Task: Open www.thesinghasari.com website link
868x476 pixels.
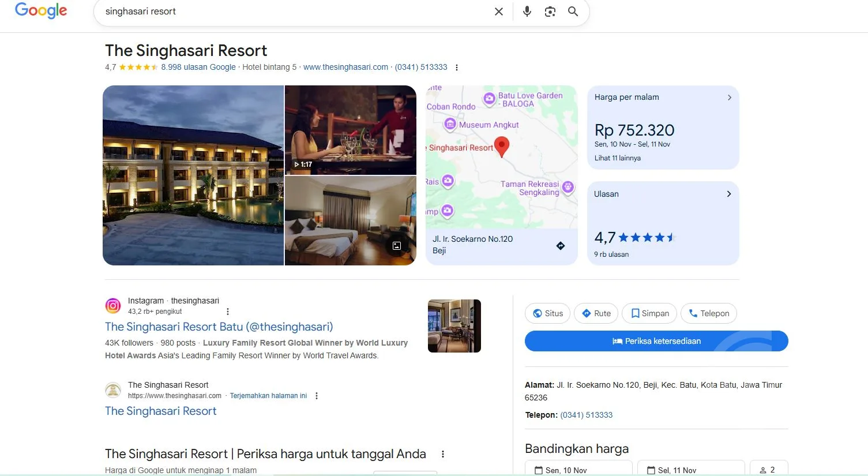Action: [345, 67]
